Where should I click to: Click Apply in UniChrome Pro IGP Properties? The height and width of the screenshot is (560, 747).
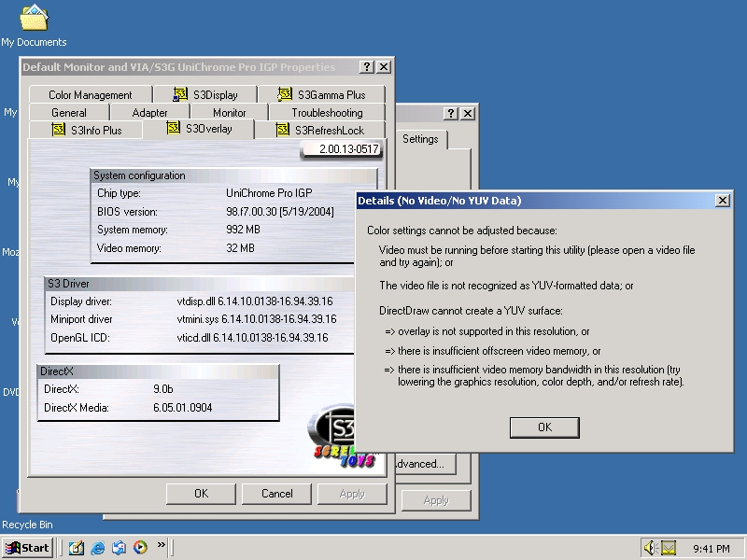[352, 494]
